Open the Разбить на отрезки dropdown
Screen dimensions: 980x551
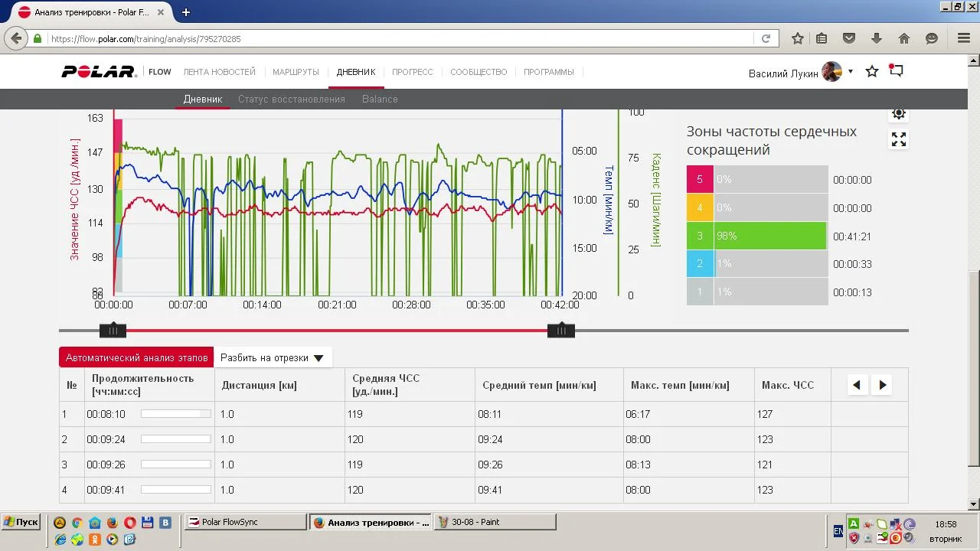(272, 357)
